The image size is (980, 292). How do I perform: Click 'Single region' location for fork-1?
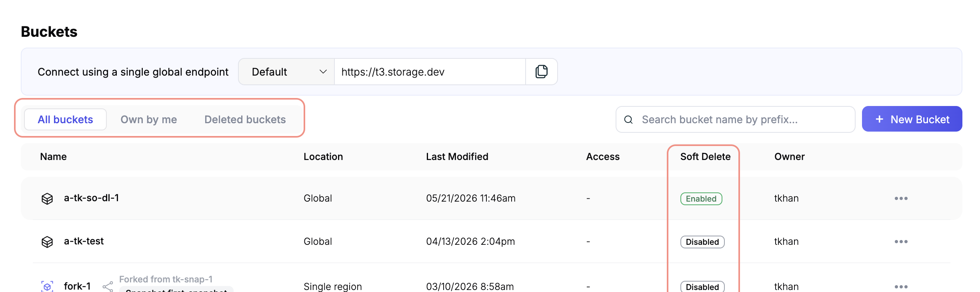(333, 287)
